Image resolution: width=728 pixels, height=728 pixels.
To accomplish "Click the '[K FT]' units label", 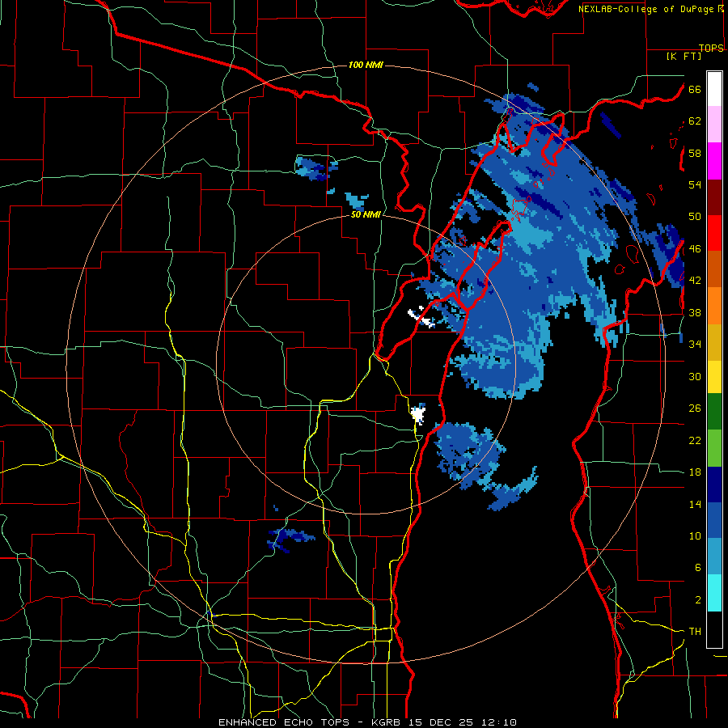I will coord(684,56).
